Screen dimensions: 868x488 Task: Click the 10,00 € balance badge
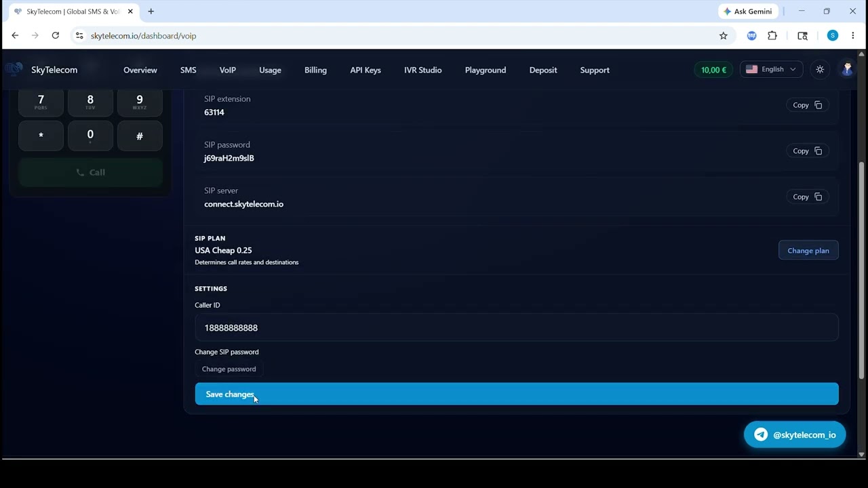click(713, 70)
